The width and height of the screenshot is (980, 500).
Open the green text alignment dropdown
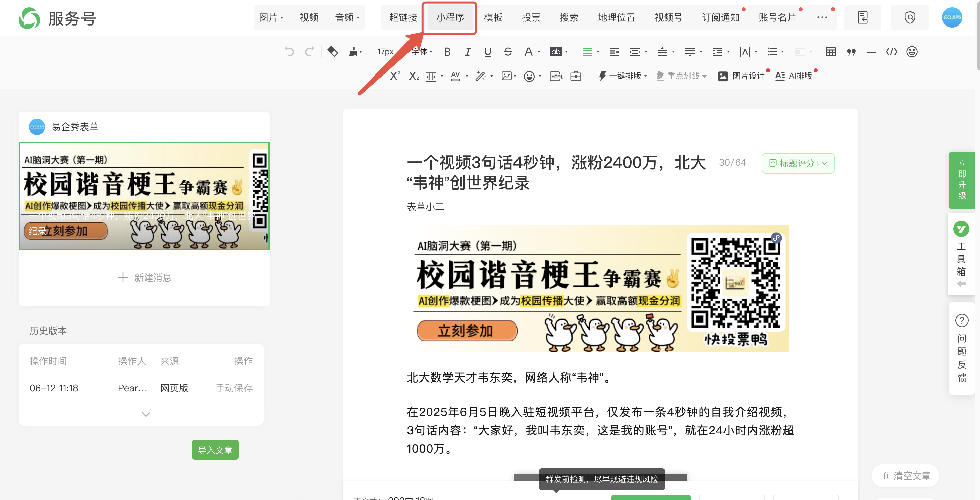click(590, 52)
